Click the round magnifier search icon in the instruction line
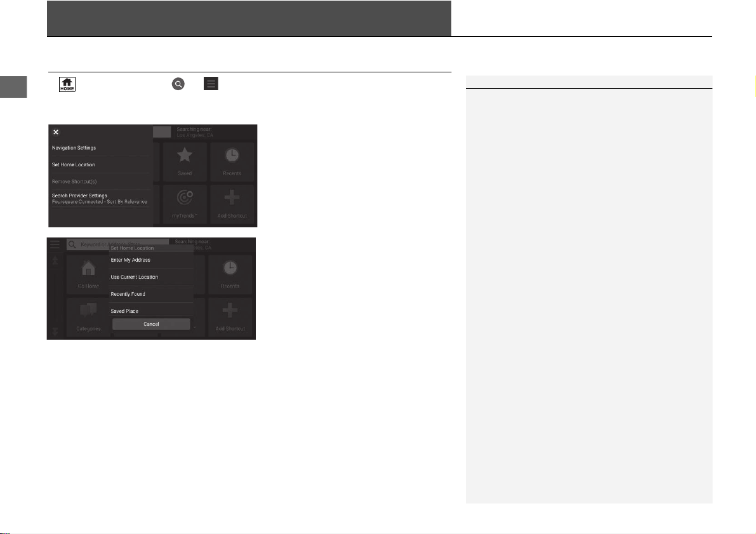This screenshot has width=756, height=534. pos(178,84)
